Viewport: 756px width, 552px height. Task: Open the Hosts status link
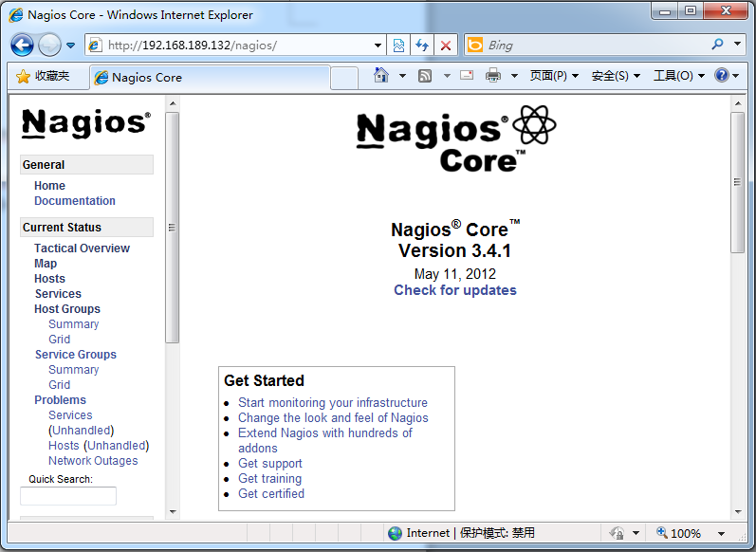click(49, 278)
